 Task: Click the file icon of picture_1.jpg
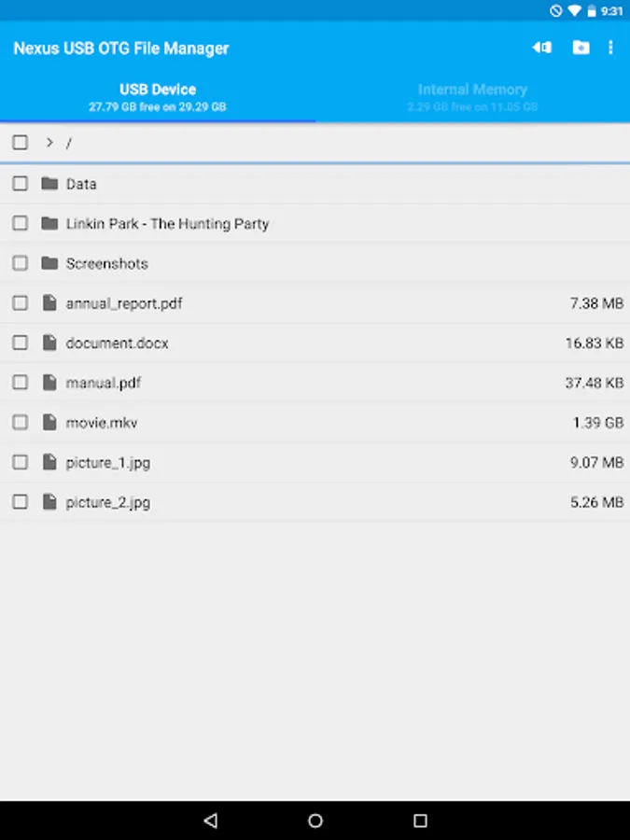pyautogui.click(x=49, y=462)
